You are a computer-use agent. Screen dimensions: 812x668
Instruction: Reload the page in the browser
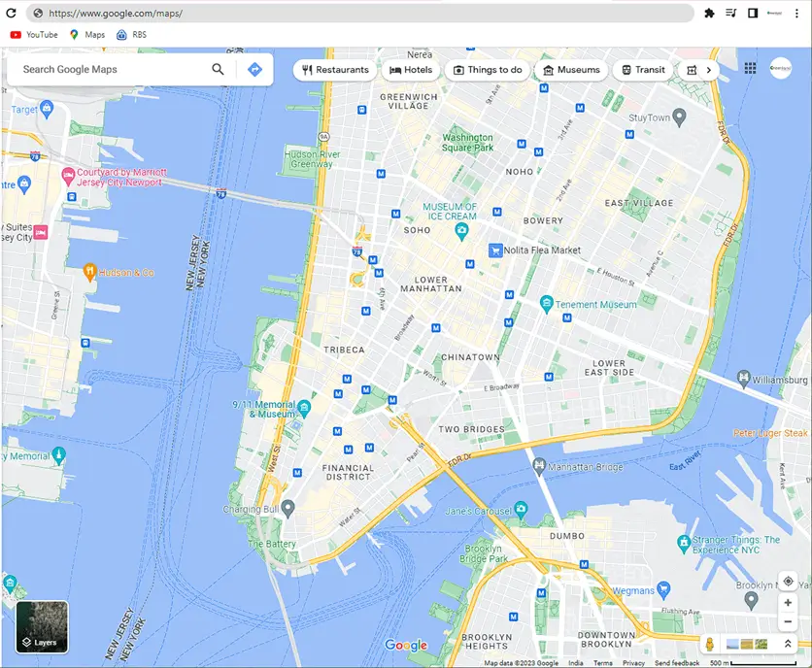[11, 13]
